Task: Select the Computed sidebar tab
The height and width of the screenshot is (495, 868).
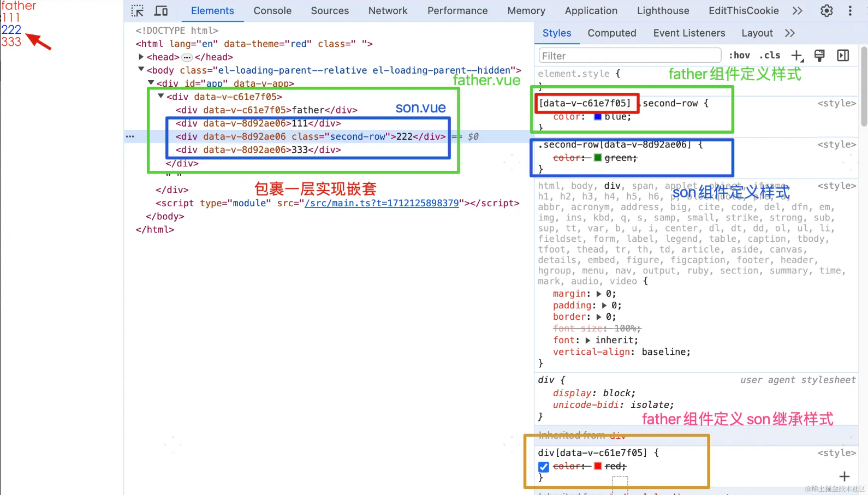Action: [612, 33]
